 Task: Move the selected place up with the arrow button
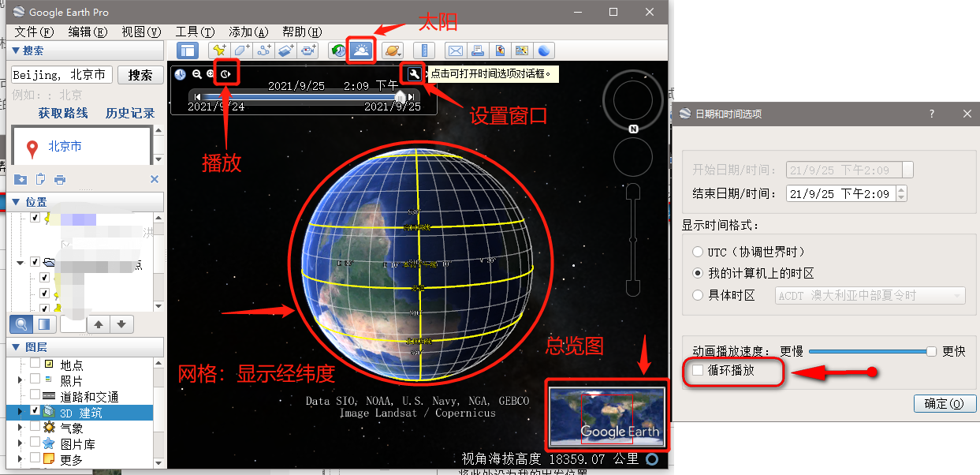point(99,324)
